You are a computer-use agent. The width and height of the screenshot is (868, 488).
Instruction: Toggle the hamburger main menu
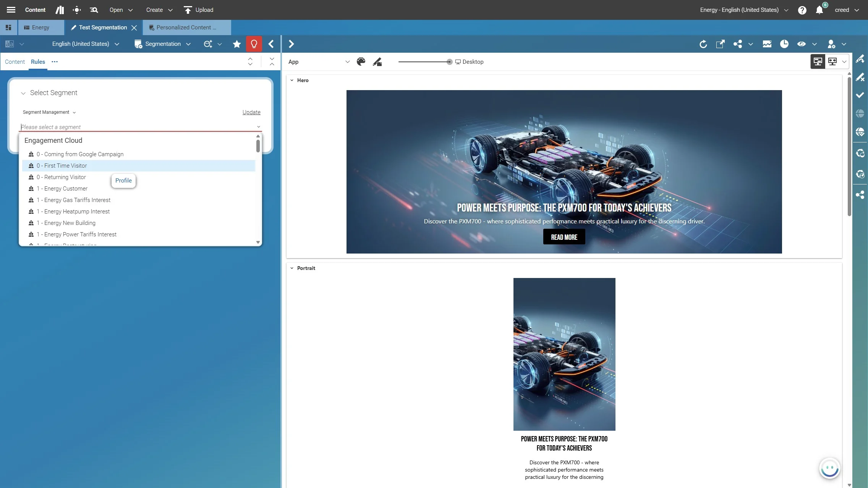[x=11, y=10]
